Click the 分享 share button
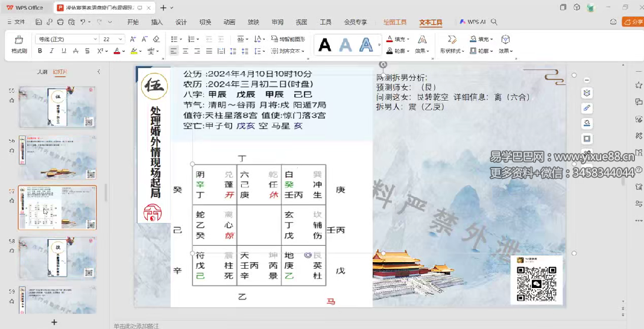 click(633, 22)
